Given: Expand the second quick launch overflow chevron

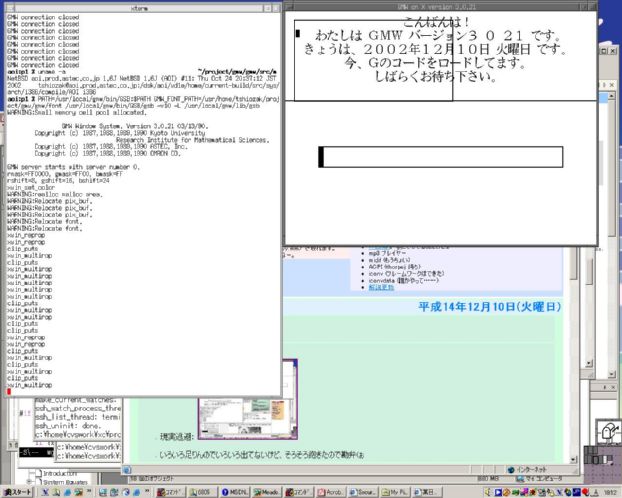Looking at the screenshot, I should pyautogui.click(x=147, y=491).
